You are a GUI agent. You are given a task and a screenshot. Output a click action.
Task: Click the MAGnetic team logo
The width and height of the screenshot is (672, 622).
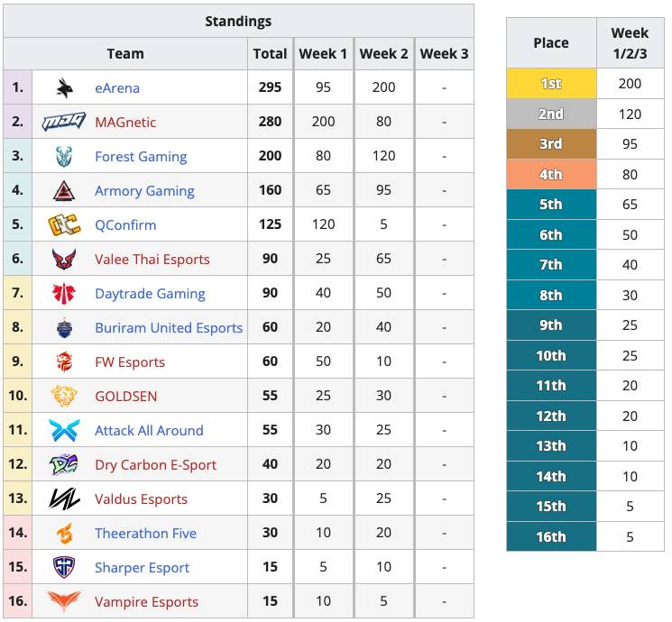pyautogui.click(x=64, y=122)
